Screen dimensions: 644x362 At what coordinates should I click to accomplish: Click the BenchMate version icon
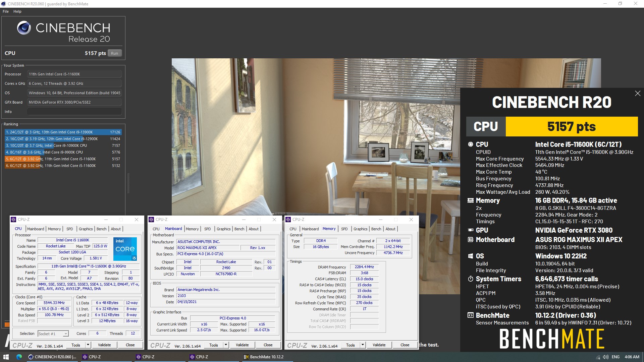pyautogui.click(x=471, y=315)
